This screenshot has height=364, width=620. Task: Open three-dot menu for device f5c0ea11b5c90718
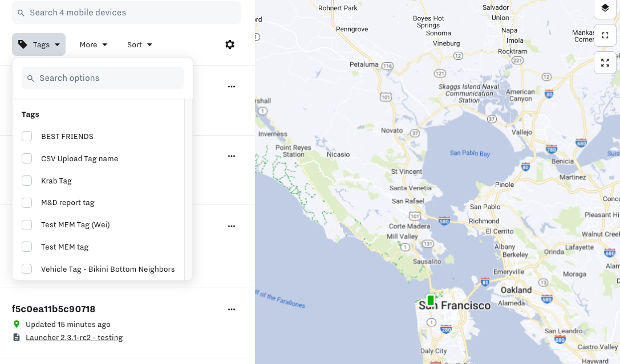coord(232,309)
